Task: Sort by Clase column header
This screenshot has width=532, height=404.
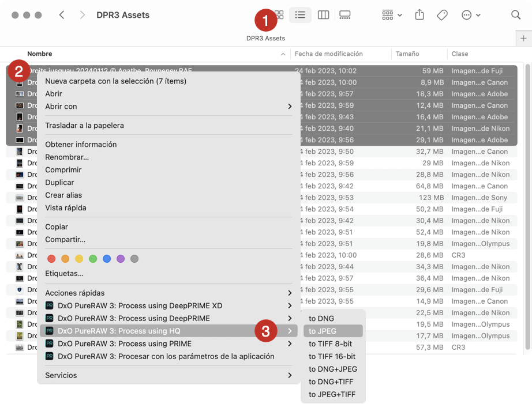Action: tap(460, 54)
